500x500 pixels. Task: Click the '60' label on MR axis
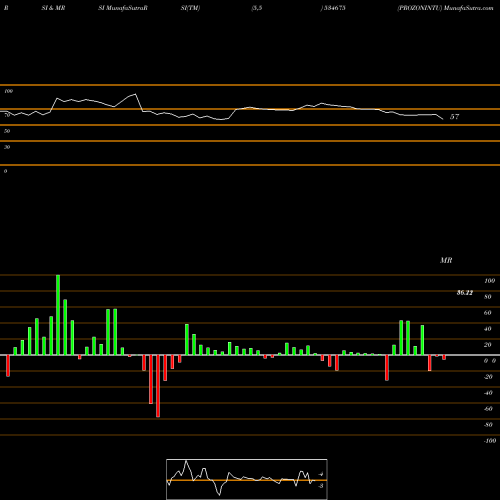coord(487,313)
